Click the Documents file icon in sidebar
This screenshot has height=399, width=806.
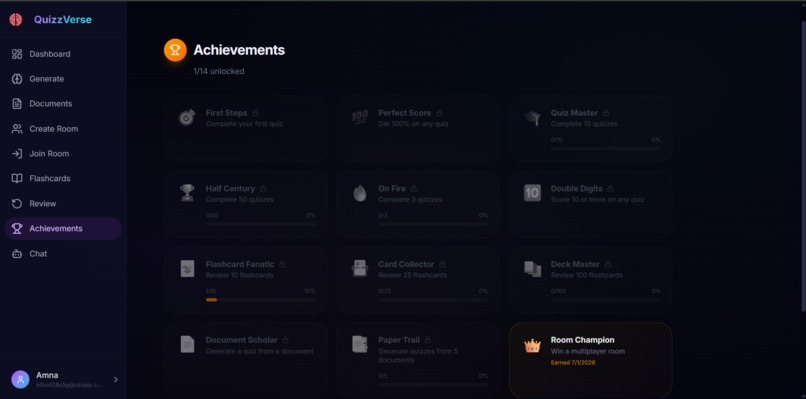click(17, 103)
